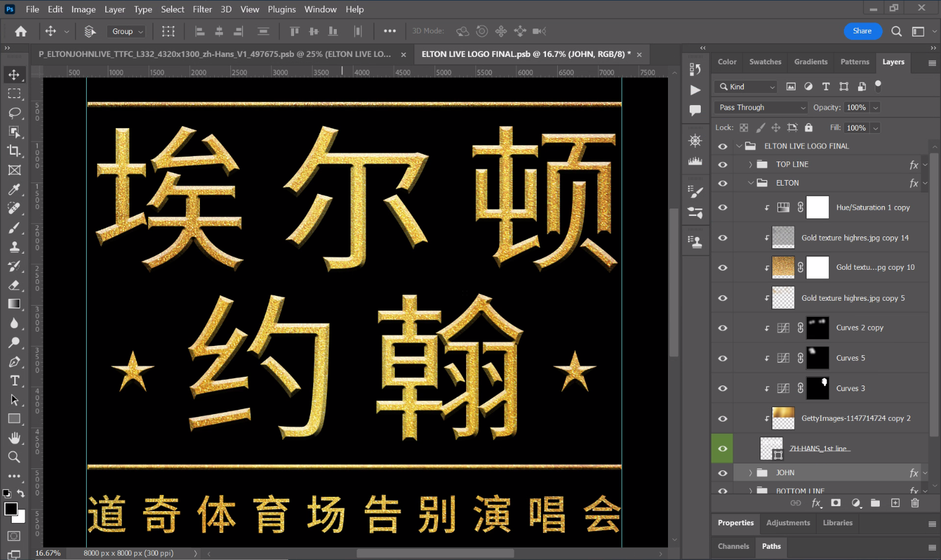
Task: Open the Layer menu
Action: click(x=115, y=9)
